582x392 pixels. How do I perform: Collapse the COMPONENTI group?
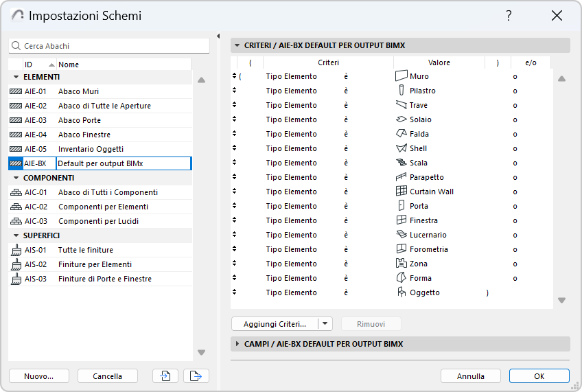tap(16, 178)
